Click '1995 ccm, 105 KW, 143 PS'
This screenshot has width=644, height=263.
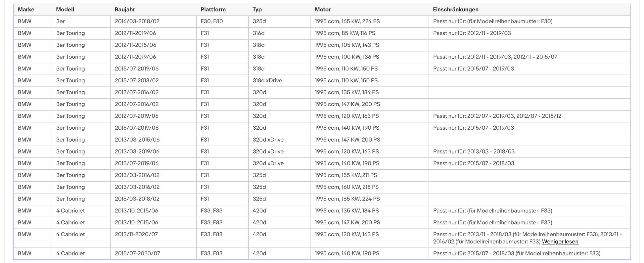coord(347,45)
